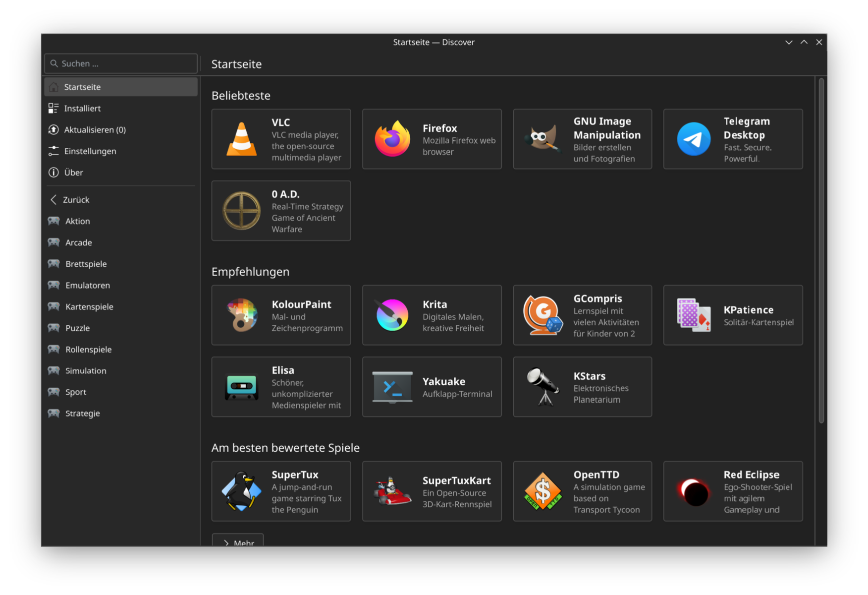Open the Rollenspiele category
The width and height of the screenshot is (868, 595).
click(x=121, y=349)
